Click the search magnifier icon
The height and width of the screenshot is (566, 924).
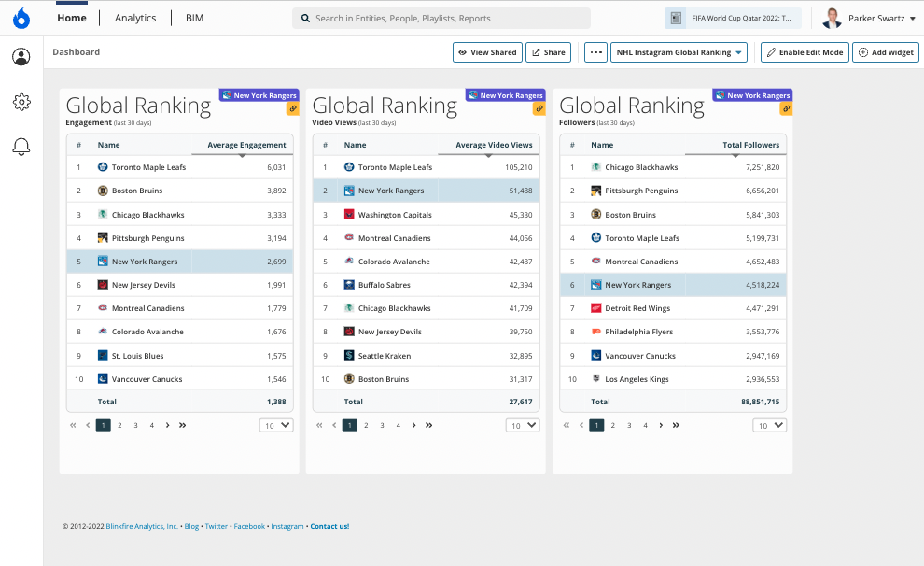point(305,19)
